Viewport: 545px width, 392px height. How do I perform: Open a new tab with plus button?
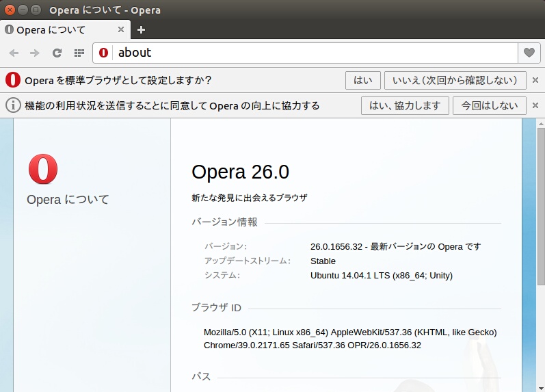tap(141, 30)
